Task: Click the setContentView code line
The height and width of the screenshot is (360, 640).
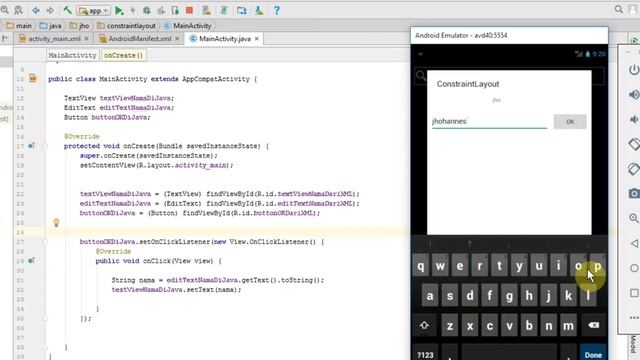Action: coord(156,165)
